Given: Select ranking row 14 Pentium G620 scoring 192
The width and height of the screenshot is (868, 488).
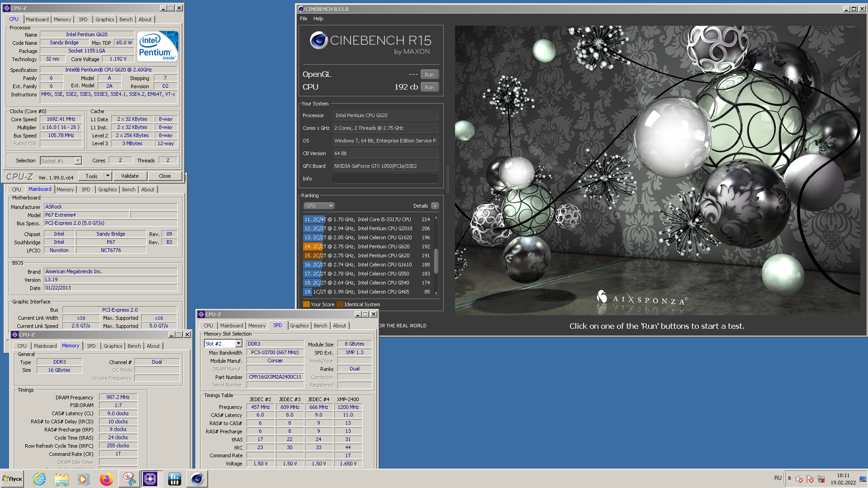Looking at the screenshot, I should coord(367,246).
